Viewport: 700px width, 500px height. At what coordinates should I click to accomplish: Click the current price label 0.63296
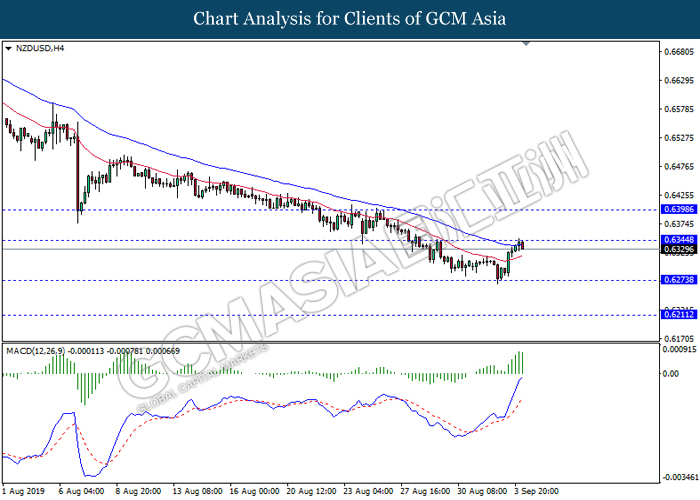point(679,249)
